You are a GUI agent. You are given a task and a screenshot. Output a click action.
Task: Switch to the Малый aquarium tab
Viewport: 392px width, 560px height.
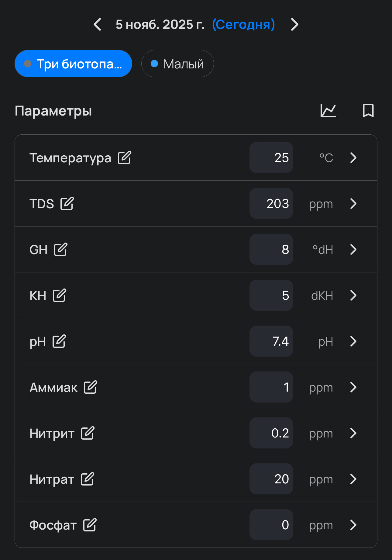pos(177,64)
